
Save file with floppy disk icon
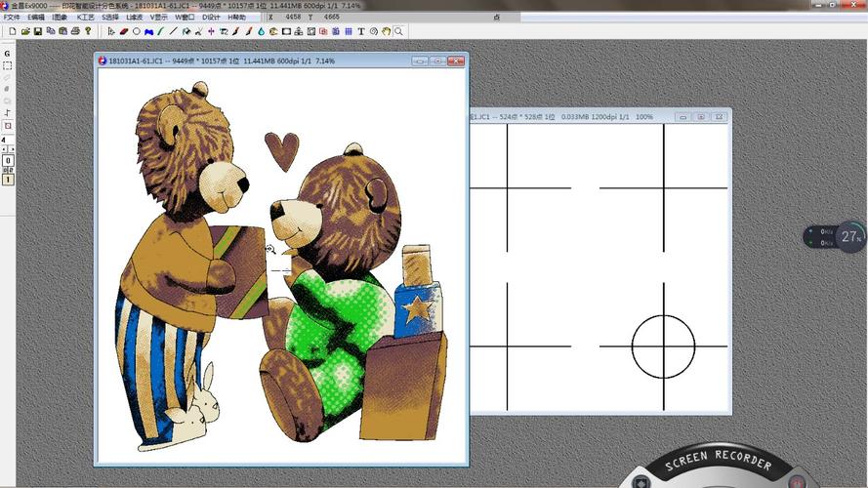(x=38, y=31)
